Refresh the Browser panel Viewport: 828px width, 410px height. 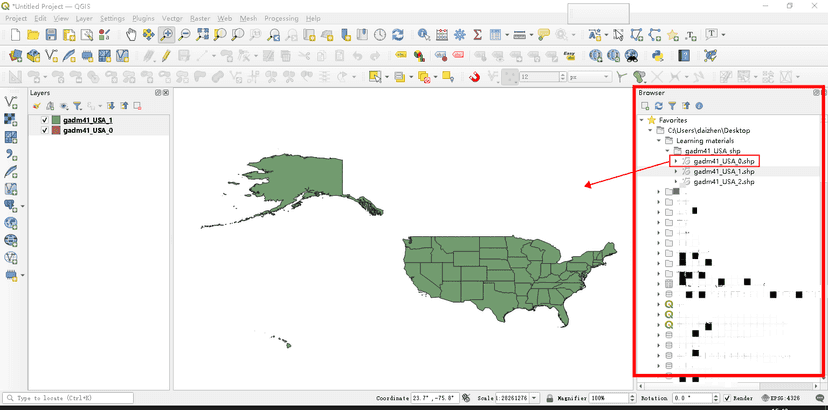(659, 105)
